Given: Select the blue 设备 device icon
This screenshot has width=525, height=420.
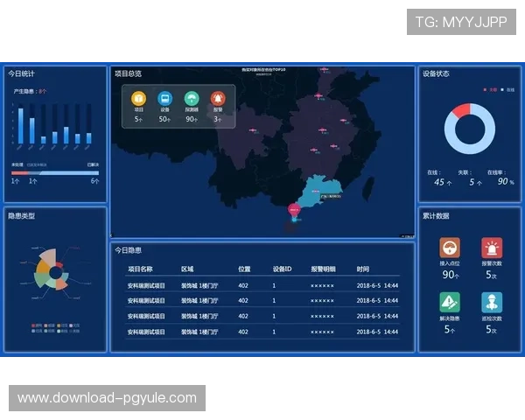Looking at the screenshot, I should point(164,99).
